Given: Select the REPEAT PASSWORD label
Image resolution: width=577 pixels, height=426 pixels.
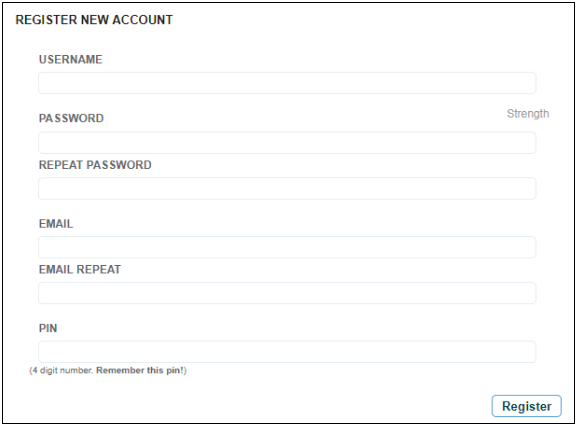Looking at the screenshot, I should pos(95,165).
